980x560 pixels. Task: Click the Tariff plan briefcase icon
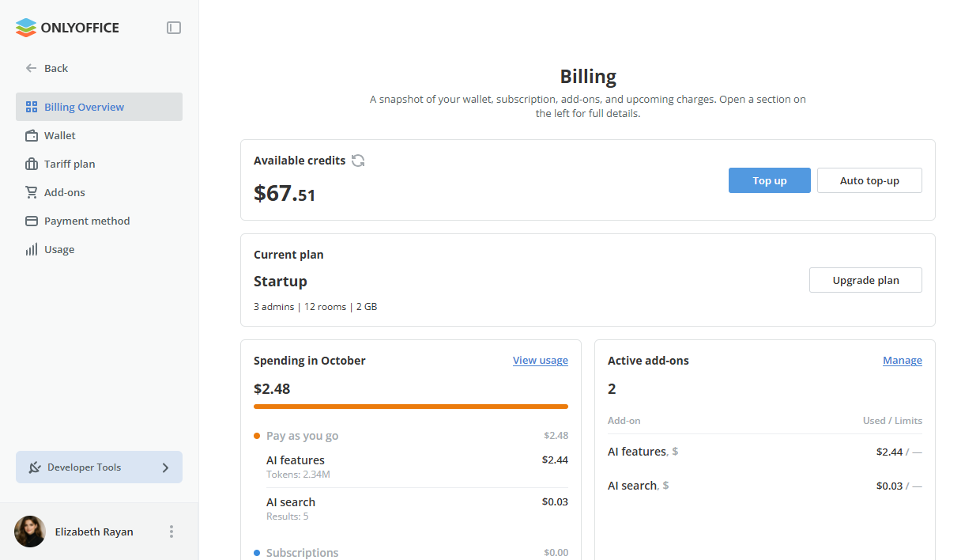(x=32, y=164)
